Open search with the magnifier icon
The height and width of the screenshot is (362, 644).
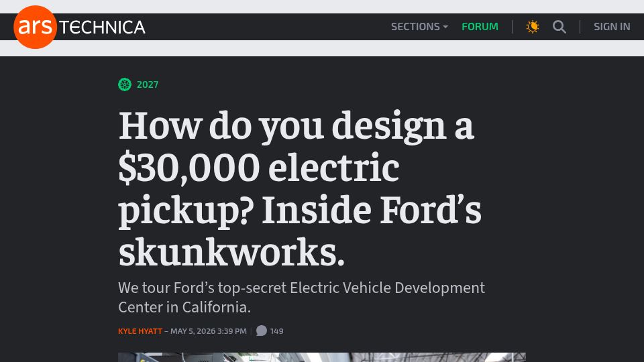(559, 27)
